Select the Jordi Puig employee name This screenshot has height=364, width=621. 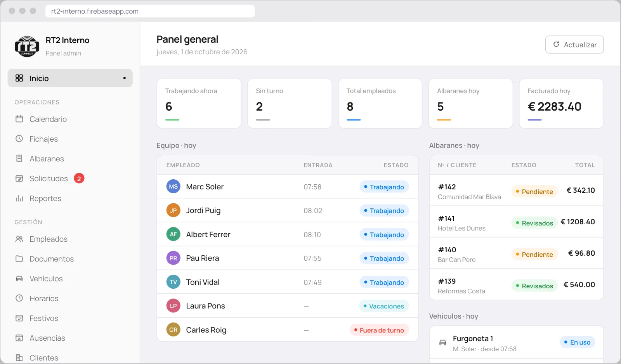(x=203, y=210)
